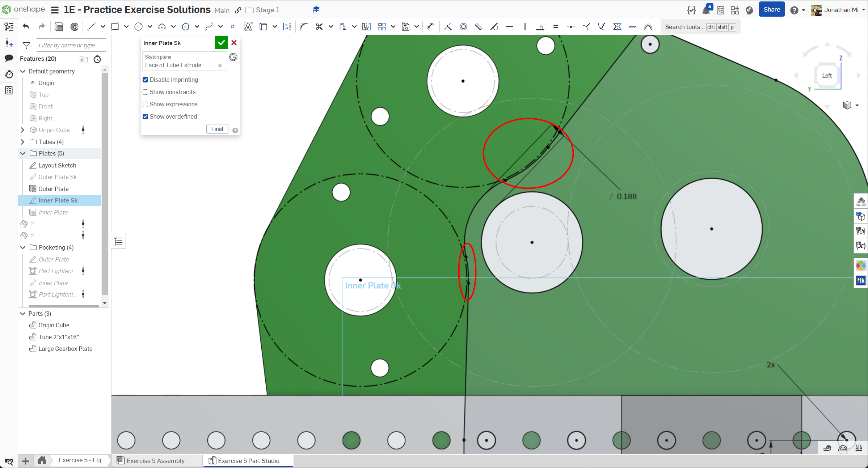
Task: Click the blue Share button
Action: [x=771, y=10]
